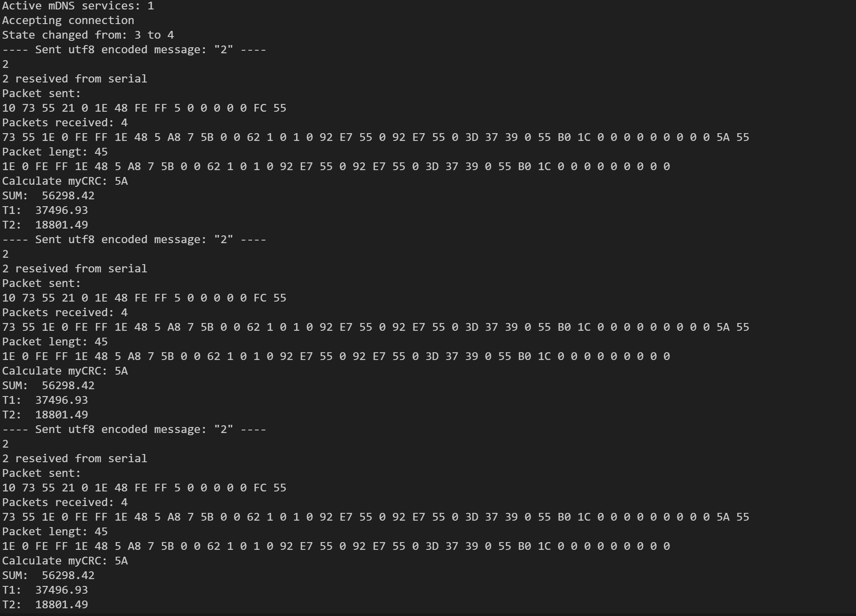856x616 pixels.
Task: Click the "Accepting connection" log line
Action: [x=68, y=21]
